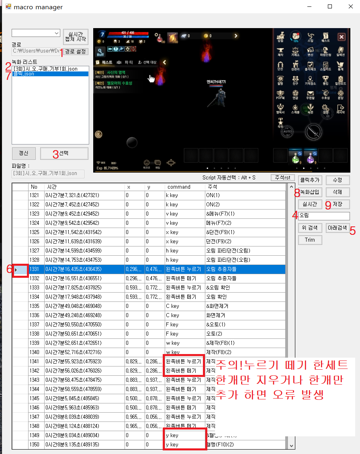Image resolution: width=360 pixels, height=454 pixels.
Task: Click the 경로 설정 path button
Action: [76, 51]
